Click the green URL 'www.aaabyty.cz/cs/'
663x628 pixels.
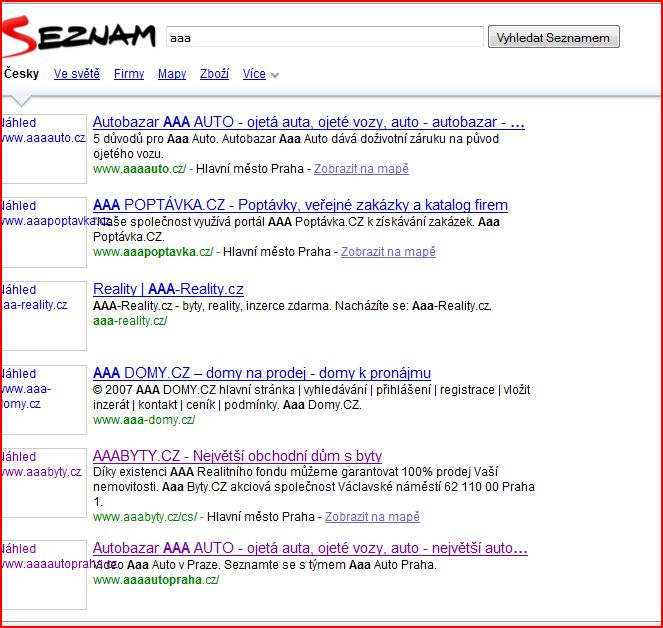pos(145,517)
